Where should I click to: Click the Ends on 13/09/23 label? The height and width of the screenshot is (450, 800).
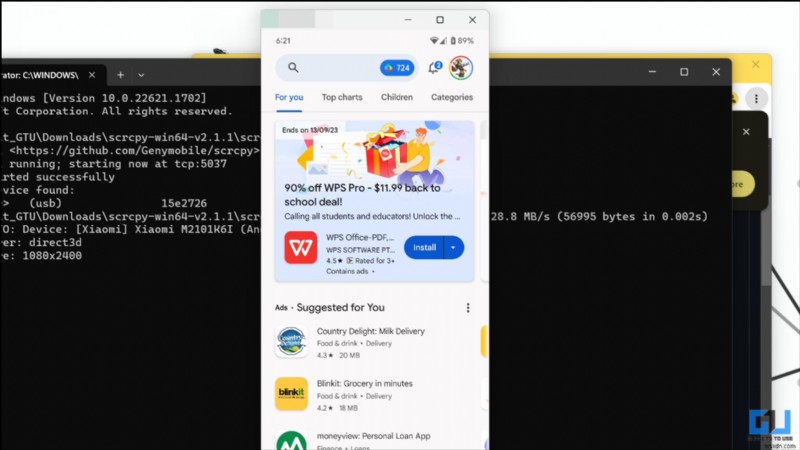pyautogui.click(x=310, y=130)
